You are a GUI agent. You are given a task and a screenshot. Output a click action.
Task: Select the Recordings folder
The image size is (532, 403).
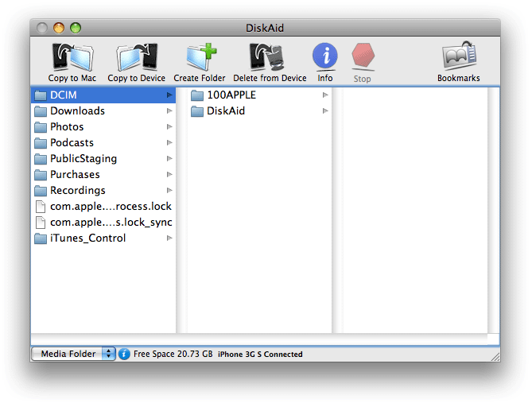pyautogui.click(x=77, y=191)
